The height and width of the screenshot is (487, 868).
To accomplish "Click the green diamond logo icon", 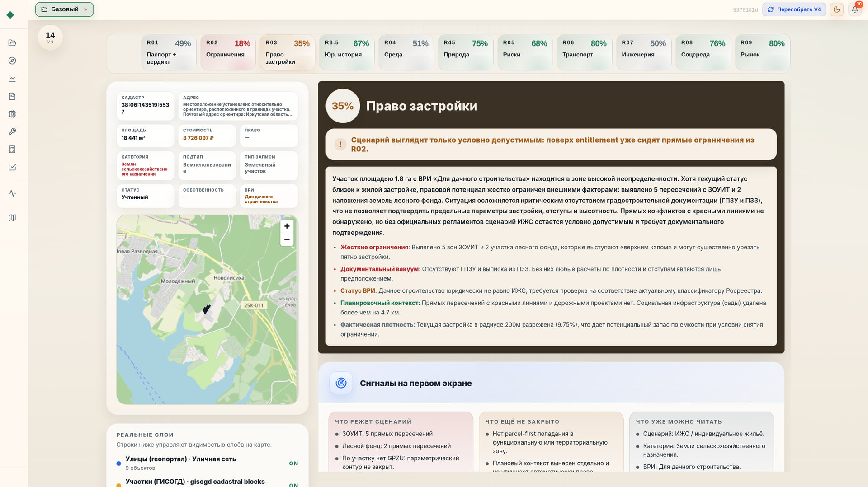I will tap(10, 15).
